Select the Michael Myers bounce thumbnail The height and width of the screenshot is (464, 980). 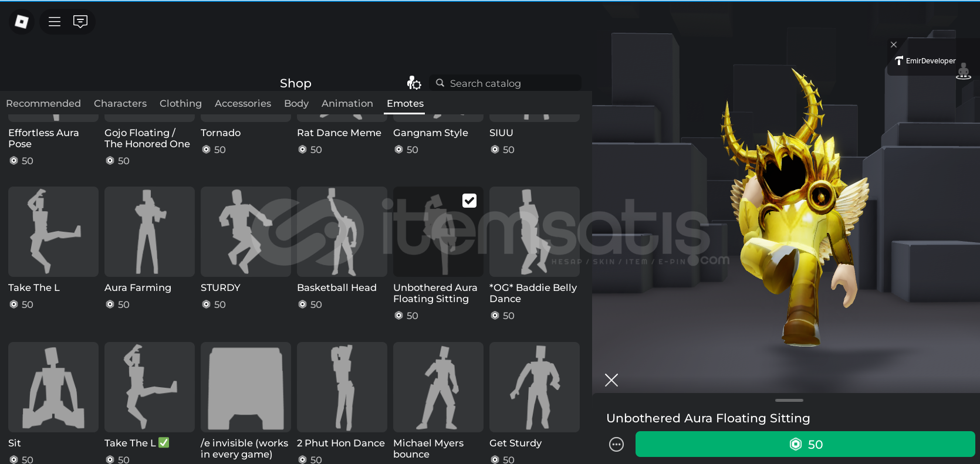click(x=438, y=387)
